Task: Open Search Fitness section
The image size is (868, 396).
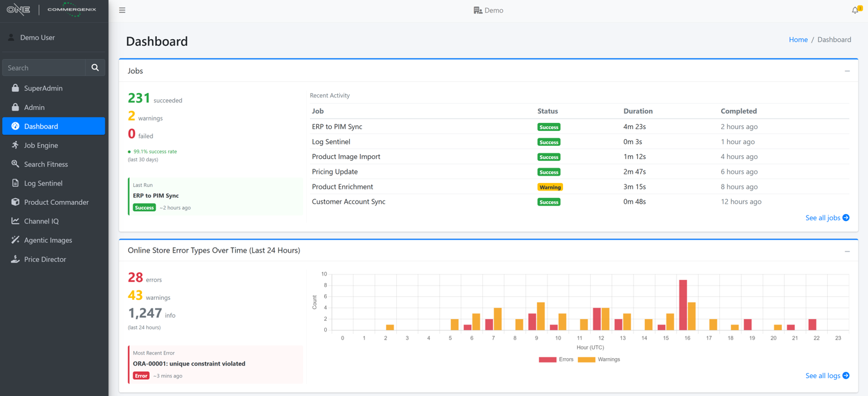Action: click(x=54, y=164)
